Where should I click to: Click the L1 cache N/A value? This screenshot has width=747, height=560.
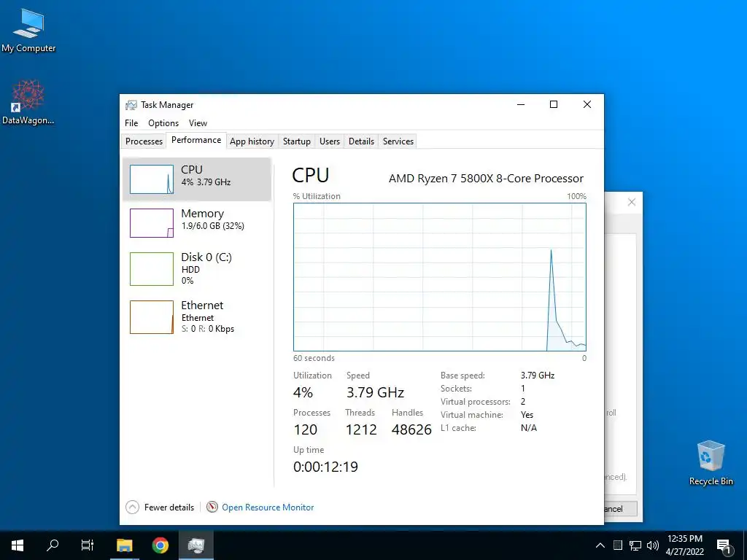click(529, 427)
